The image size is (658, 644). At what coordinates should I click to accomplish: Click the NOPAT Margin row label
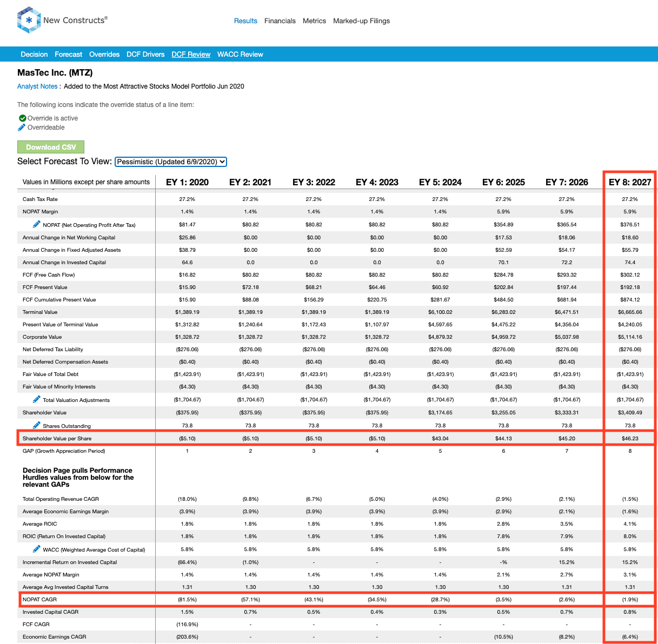41,212
